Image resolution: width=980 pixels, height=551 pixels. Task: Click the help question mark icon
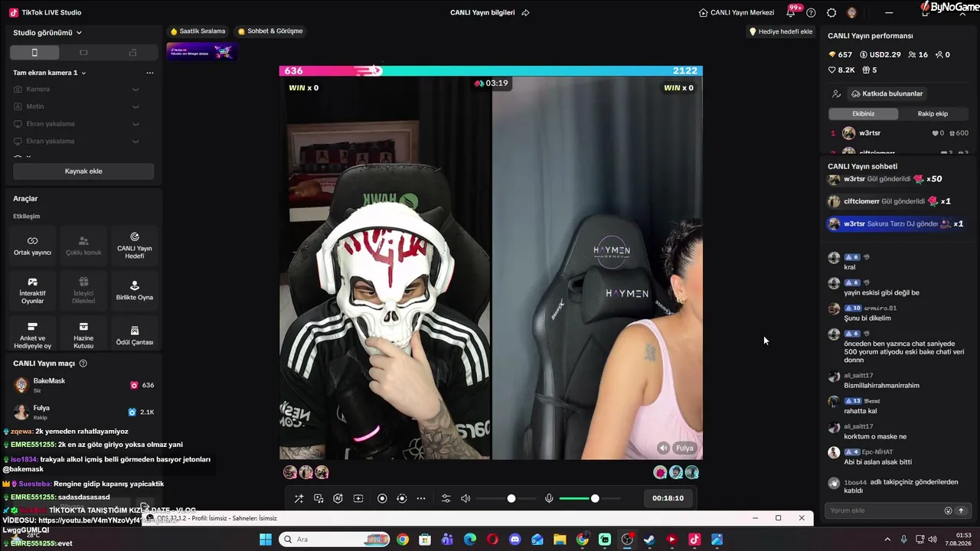tap(812, 13)
